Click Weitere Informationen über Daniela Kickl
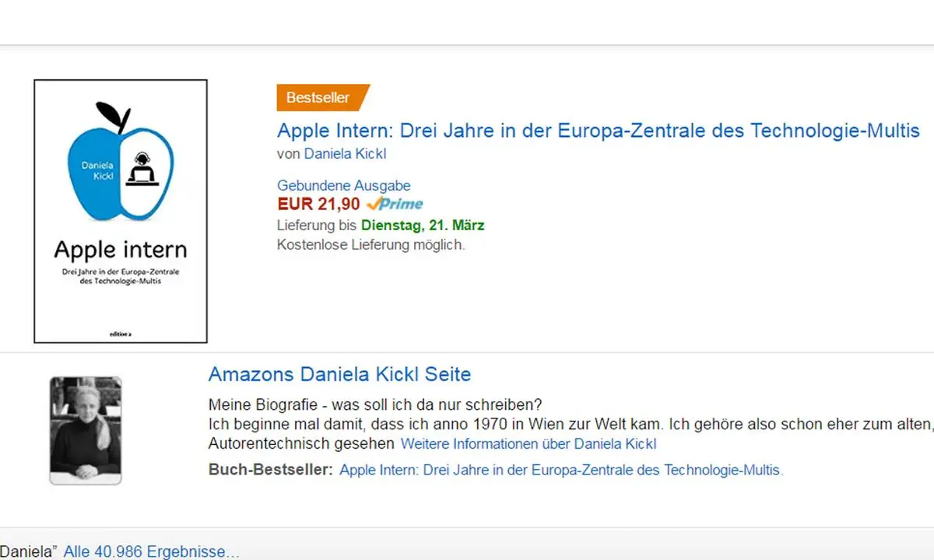Viewport: 934px width, 560px height. (528, 444)
